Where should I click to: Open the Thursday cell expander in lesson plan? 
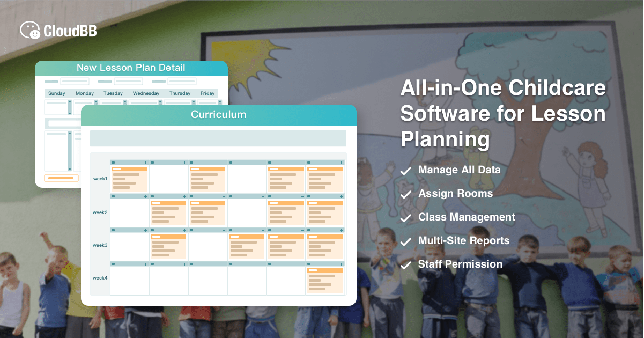click(x=193, y=102)
